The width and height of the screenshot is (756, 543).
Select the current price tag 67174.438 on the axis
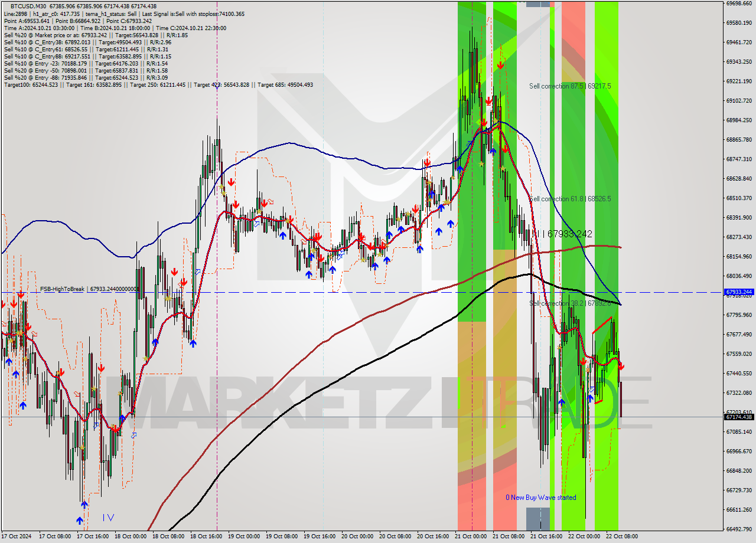[739, 417]
